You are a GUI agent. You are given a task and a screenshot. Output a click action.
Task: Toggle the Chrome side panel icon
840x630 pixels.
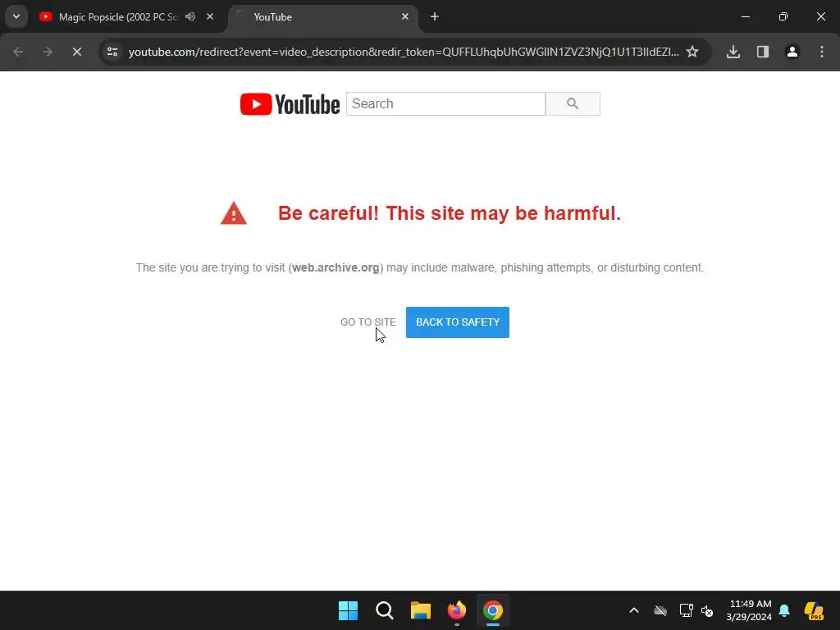763,52
